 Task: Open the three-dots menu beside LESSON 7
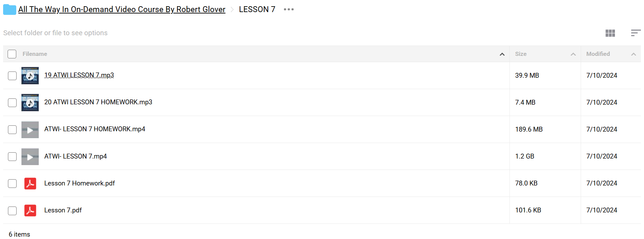point(289,9)
